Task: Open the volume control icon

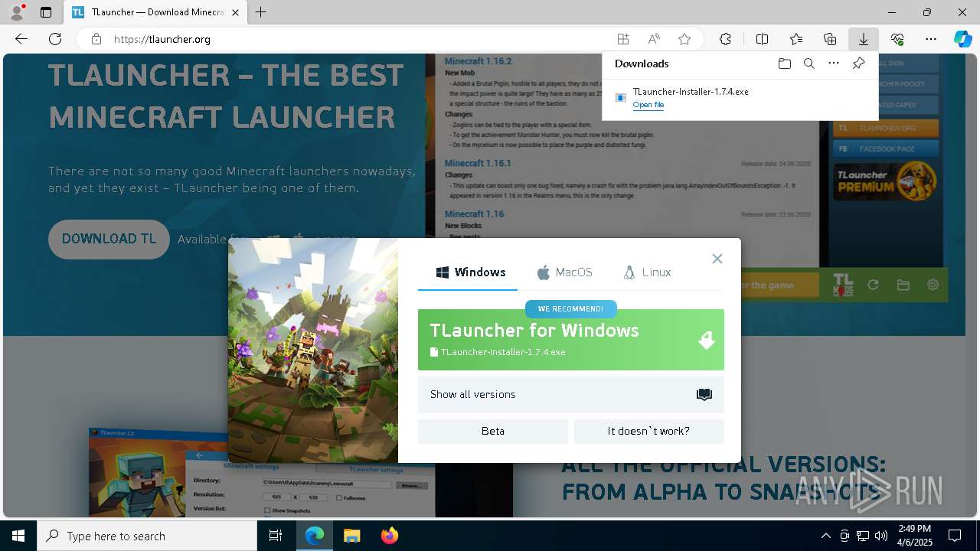Action: point(880,536)
